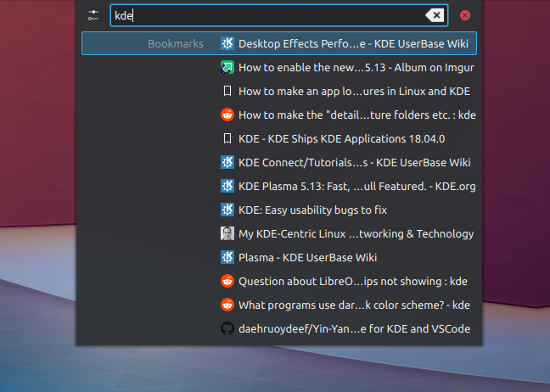The width and height of the screenshot is (550, 392).
Task: Click the GitHub icon beside the daehruoydeef result
Action: pos(227,328)
